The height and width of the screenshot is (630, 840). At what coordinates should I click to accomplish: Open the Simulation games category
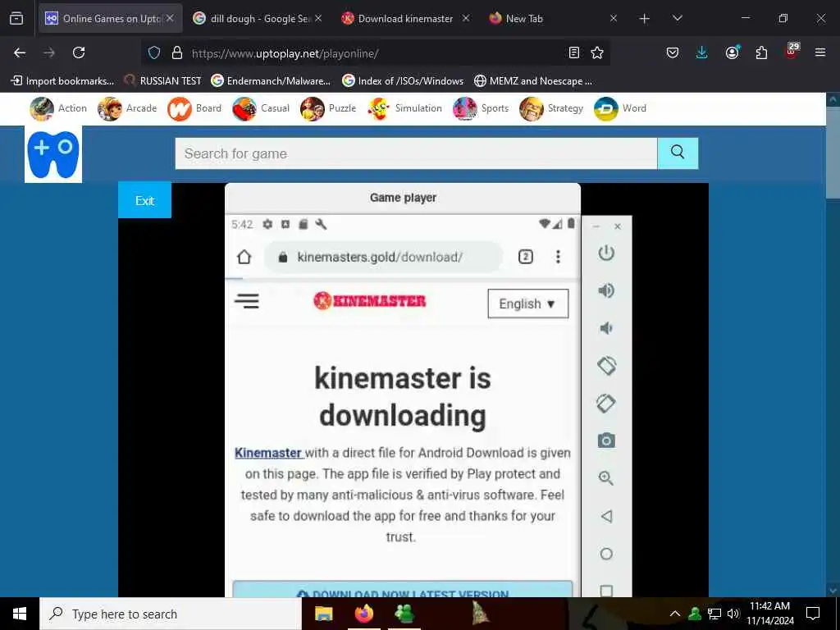coord(404,109)
